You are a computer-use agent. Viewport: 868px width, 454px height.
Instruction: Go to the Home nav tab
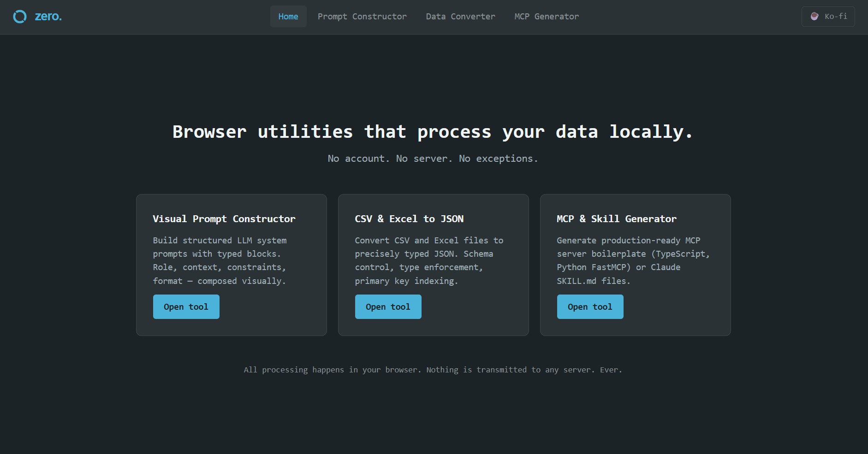(x=288, y=17)
